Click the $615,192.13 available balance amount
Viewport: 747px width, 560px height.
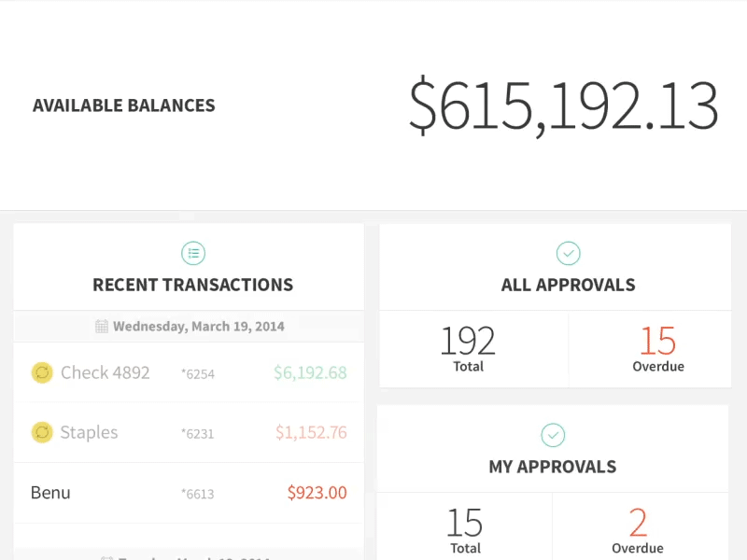tap(563, 105)
